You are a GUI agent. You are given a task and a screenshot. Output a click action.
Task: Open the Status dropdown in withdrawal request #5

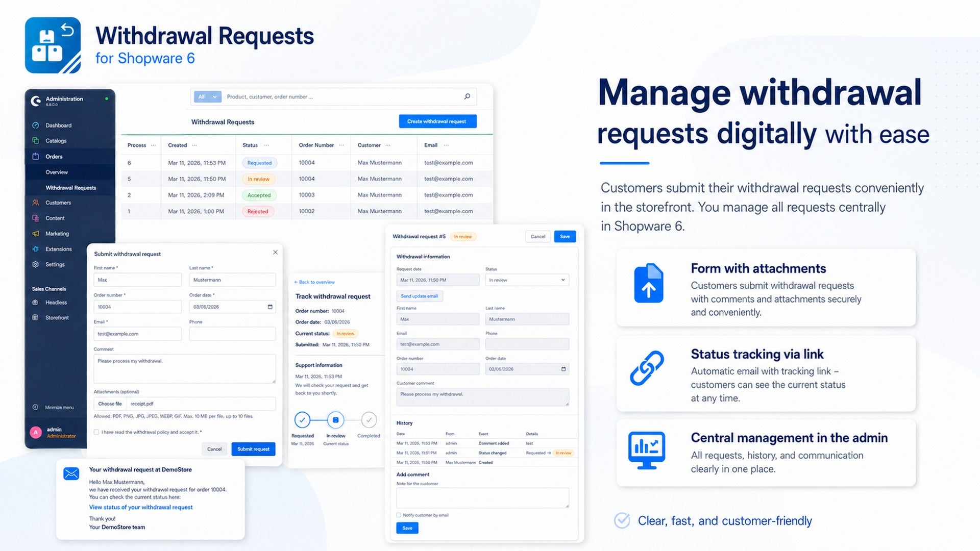coord(527,280)
